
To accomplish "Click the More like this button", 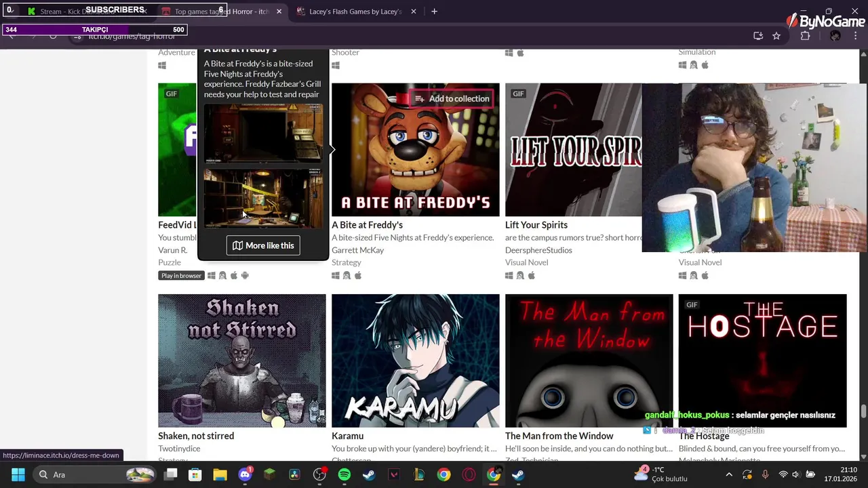I will (263, 245).
